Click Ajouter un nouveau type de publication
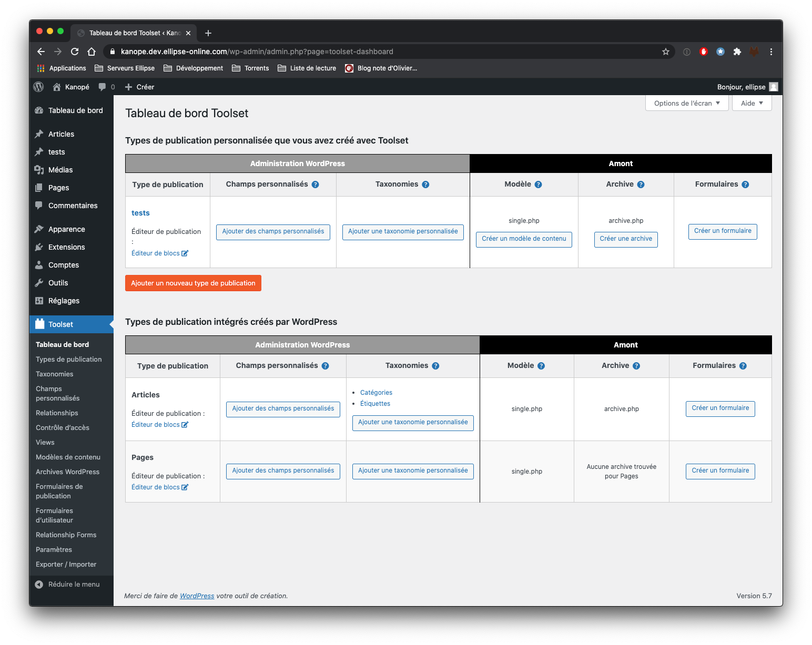This screenshot has height=645, width=812. 193,283
